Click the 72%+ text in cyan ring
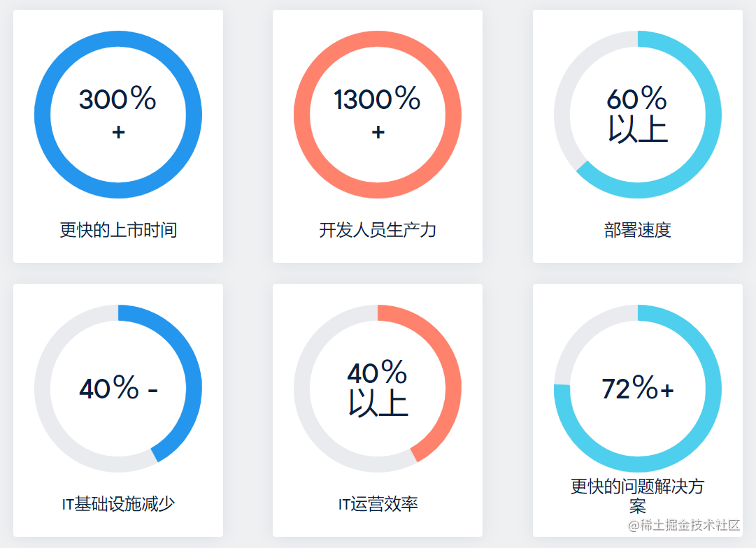The image size is (756, 548). [637, 387]
